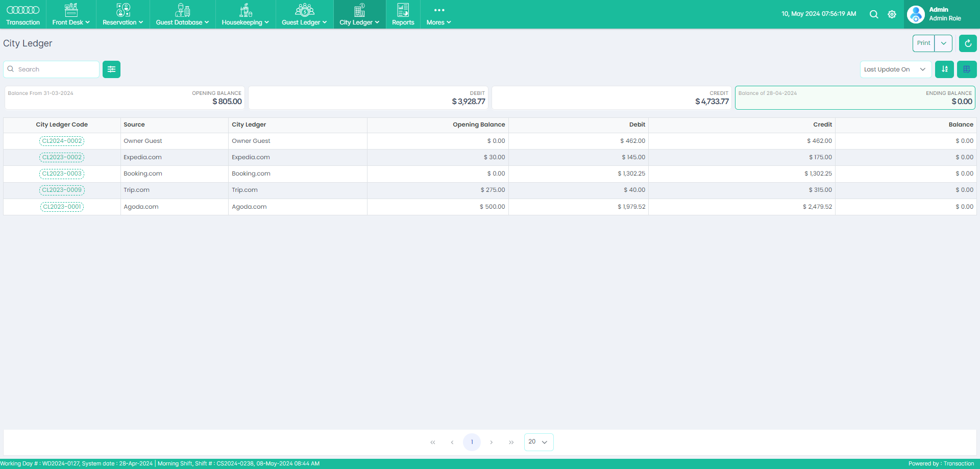
Task: Click the Source column header
Action: tap(175, 125)
